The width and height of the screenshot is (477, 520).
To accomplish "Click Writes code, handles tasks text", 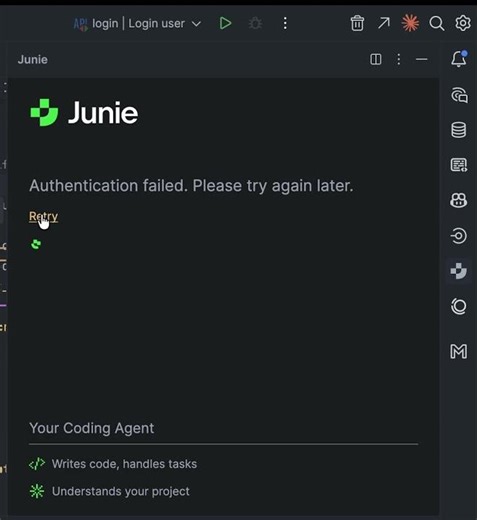I will (124, 464).
